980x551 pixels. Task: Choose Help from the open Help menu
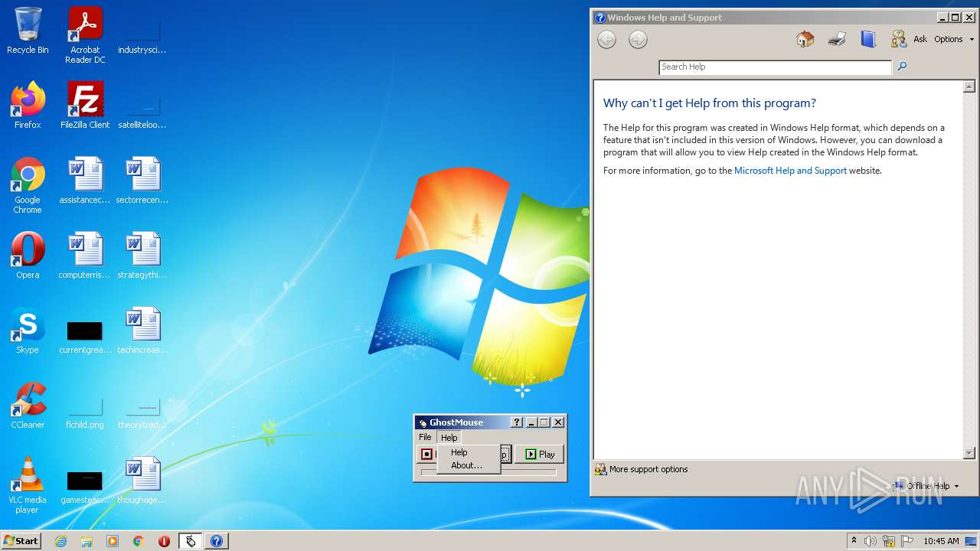pos(468,452)
